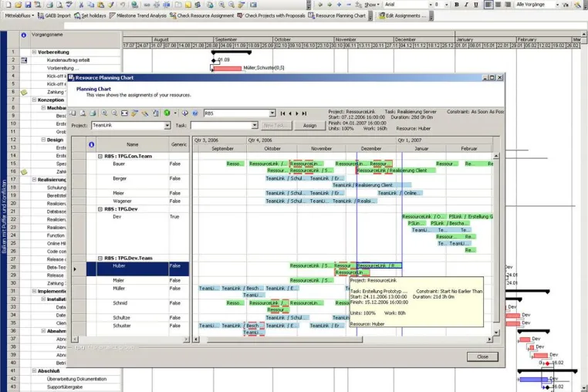The height and width of the screenshot is (392, 588).
Task: Click the New file icon in the main toolbar
Action: [x=8, y=5]
